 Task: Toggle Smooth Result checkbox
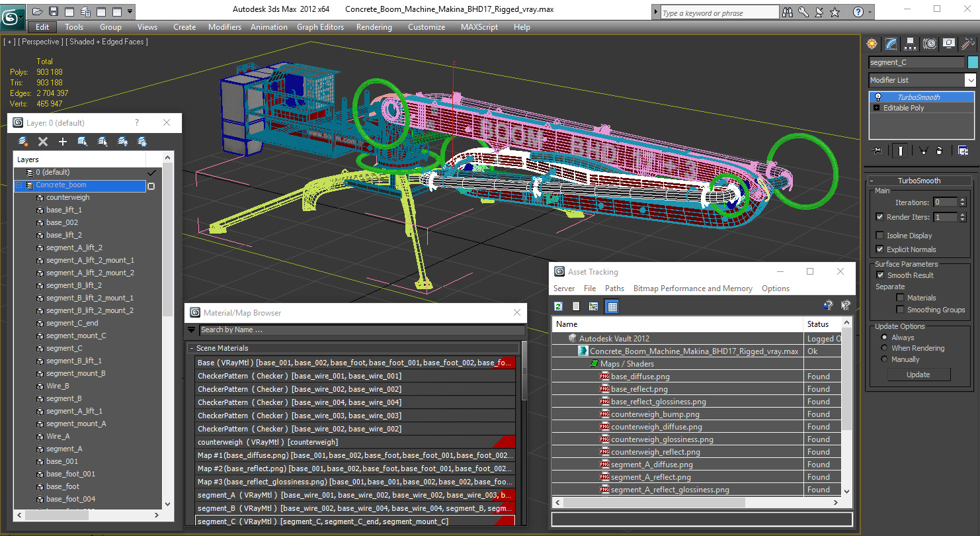pyautogui.click(x=880, y=275)
